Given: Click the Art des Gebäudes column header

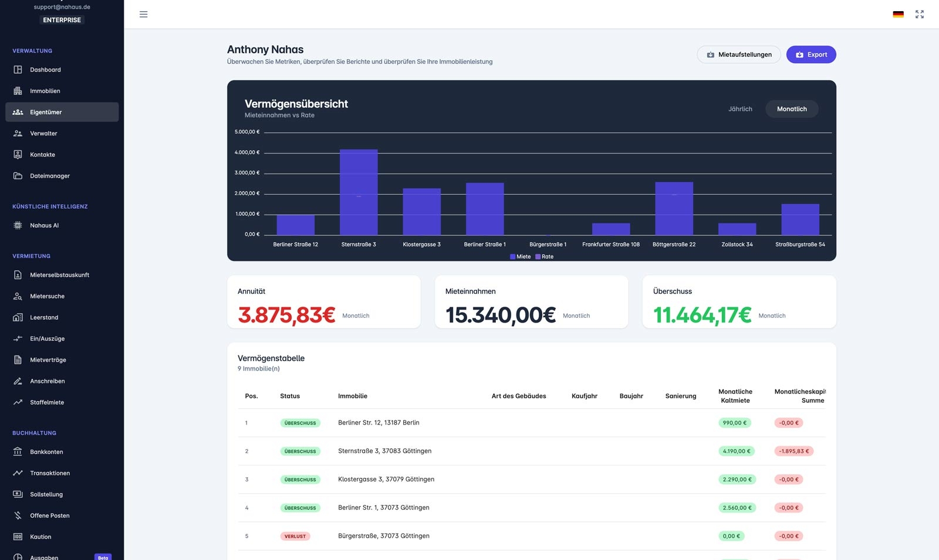Looking at the screenshot, I should (x=519, y=396).
